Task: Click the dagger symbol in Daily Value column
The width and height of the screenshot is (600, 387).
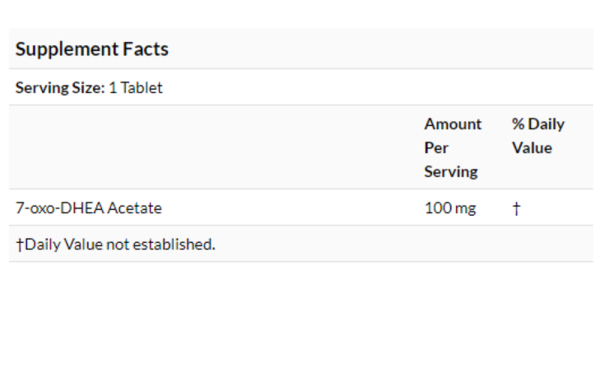Action: [517, 209]
